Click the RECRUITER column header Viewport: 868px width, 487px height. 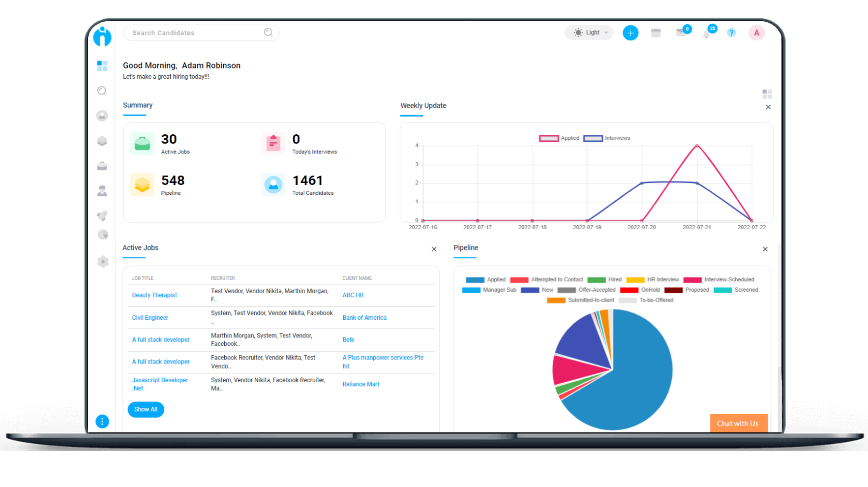[x=223, y=278]
